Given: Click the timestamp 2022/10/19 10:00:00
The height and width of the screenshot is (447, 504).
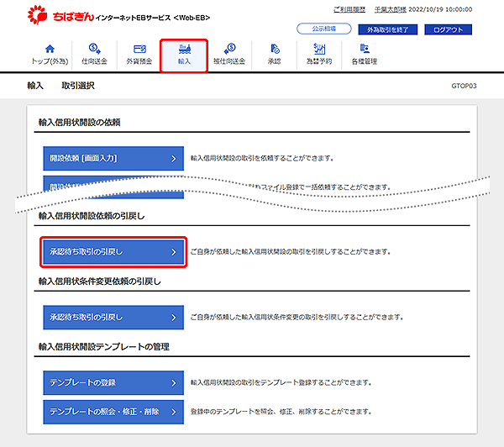Looking at the screenshot, I should click(x=440, y=9).
